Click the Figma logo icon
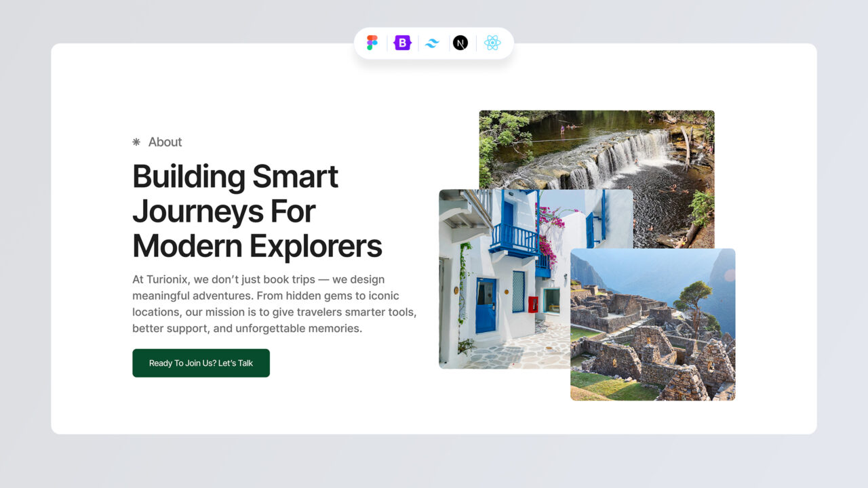This screenshot has height=488, width=868. click(372, 43)
